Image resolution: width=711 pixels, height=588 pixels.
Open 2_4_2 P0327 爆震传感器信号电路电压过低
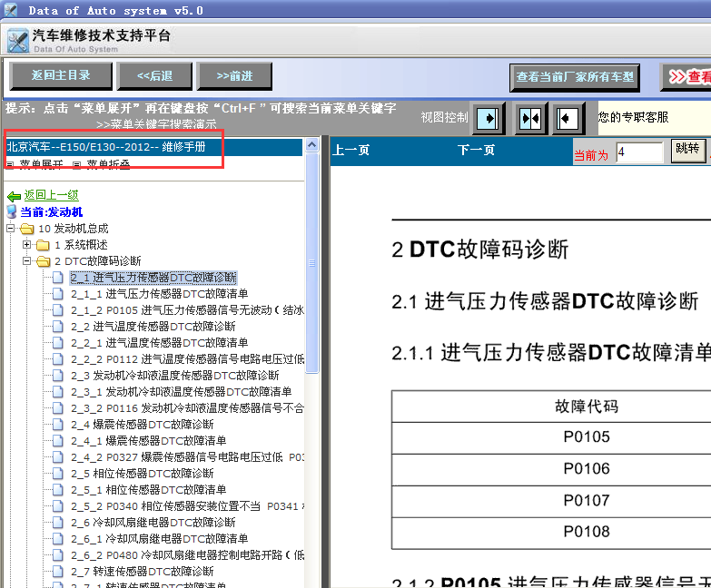[187, 456]
